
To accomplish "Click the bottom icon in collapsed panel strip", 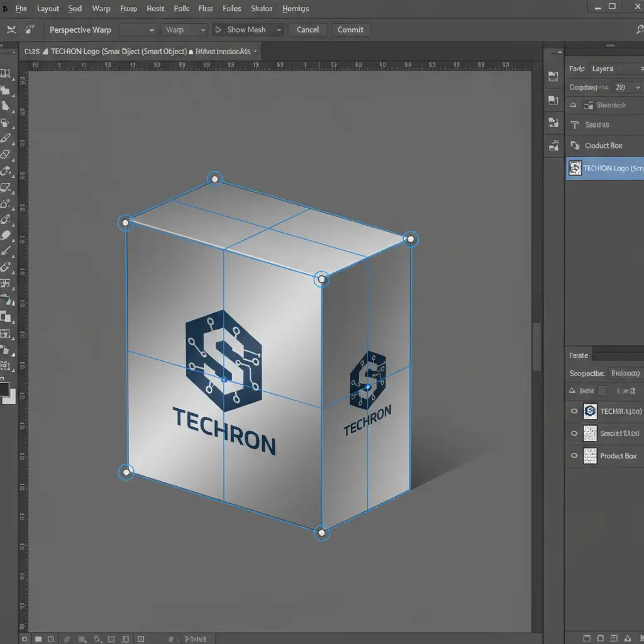I will (553, 147).
